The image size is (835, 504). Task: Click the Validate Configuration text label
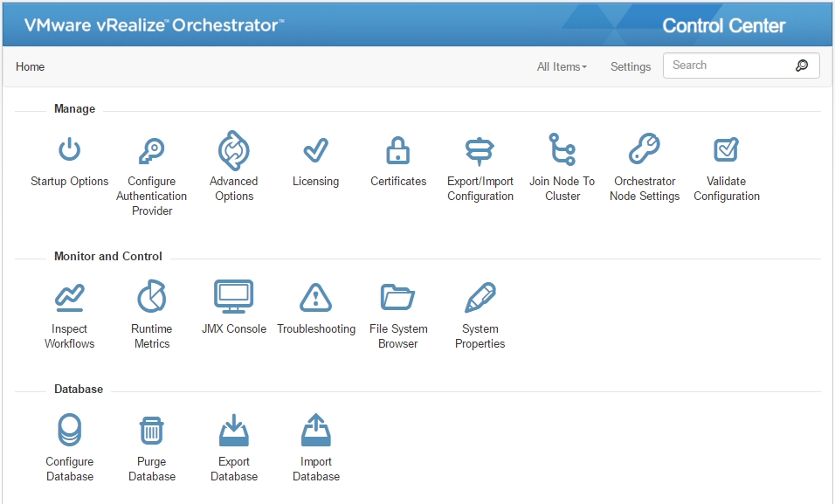pyautogui.click(x=727, y=189)
